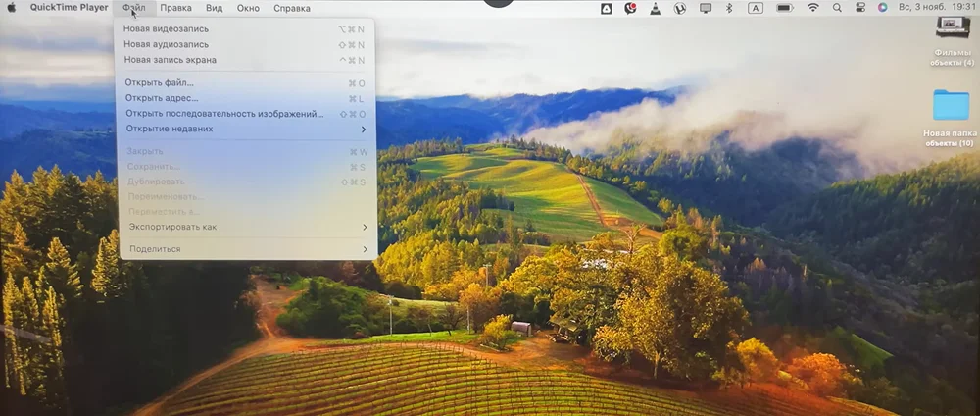Open the Вид menu

click(215, 8)
